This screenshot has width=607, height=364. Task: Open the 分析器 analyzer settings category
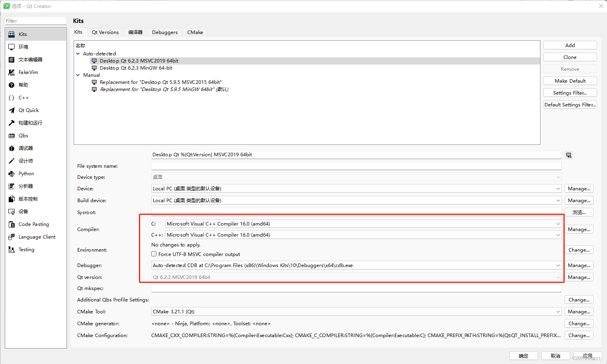click(x=36, y=186)
